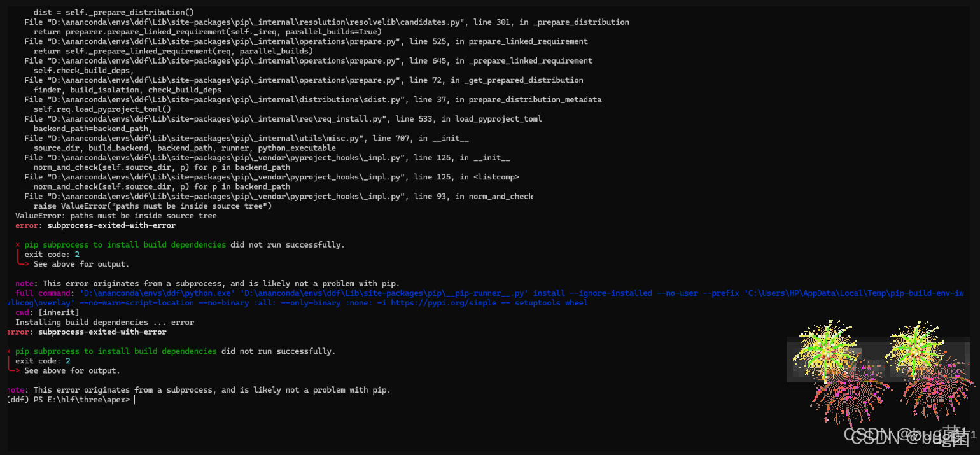
Task: Click the red × before first pip subprocess message
Action: tap(18, 245)
